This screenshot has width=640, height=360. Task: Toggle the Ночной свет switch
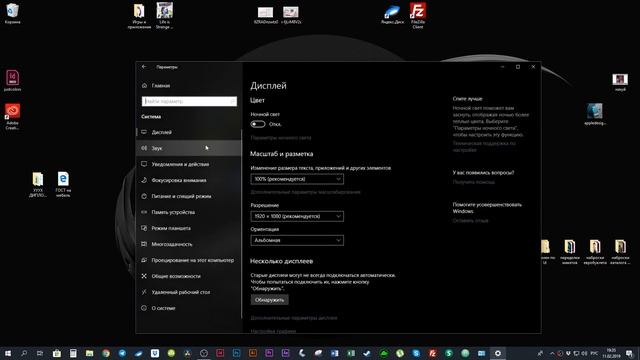258,124
